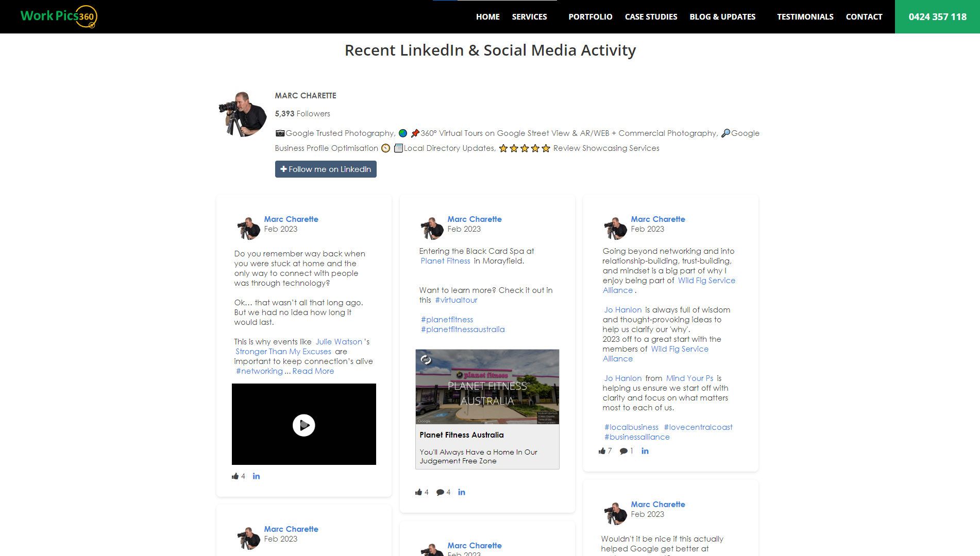Screen dimensions: 980x556
Task: Open CASE STUDIES in navigation
Action: (651, 16)
